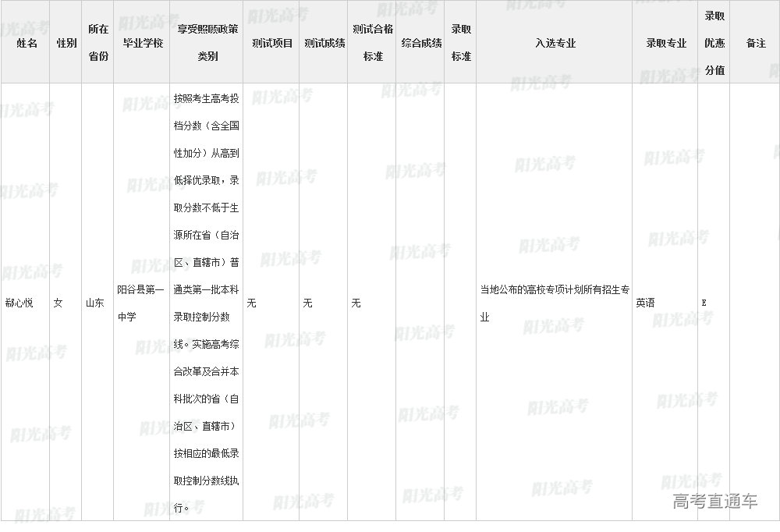
Task: Select the 享受照顾政策类别 header cell
Action: [207, 43]
